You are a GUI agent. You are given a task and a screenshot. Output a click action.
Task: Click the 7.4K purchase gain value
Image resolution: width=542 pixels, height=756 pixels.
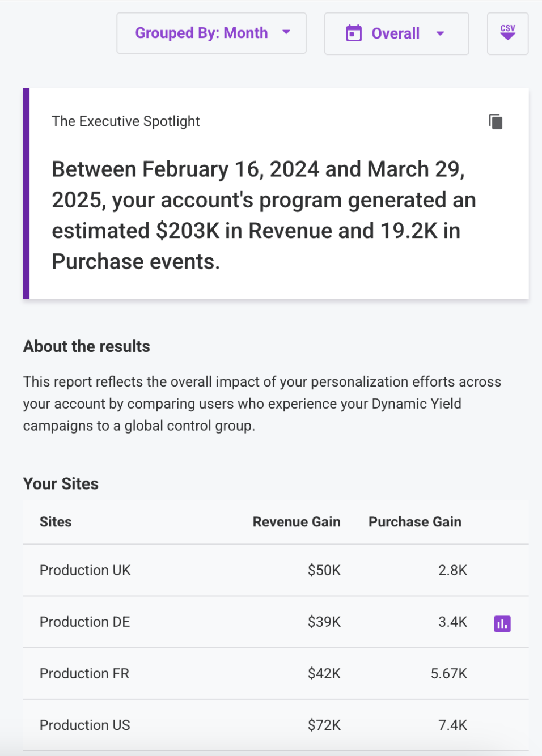[x=453, y=725]
